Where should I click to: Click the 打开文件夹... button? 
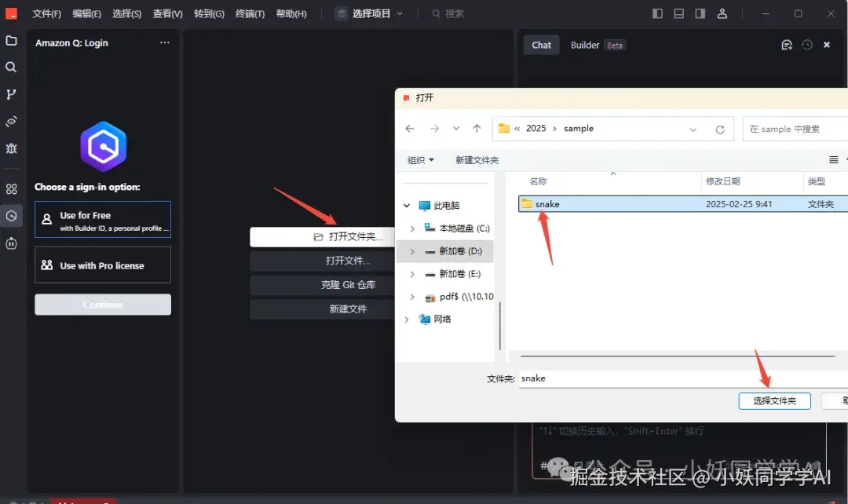[323, 237]
